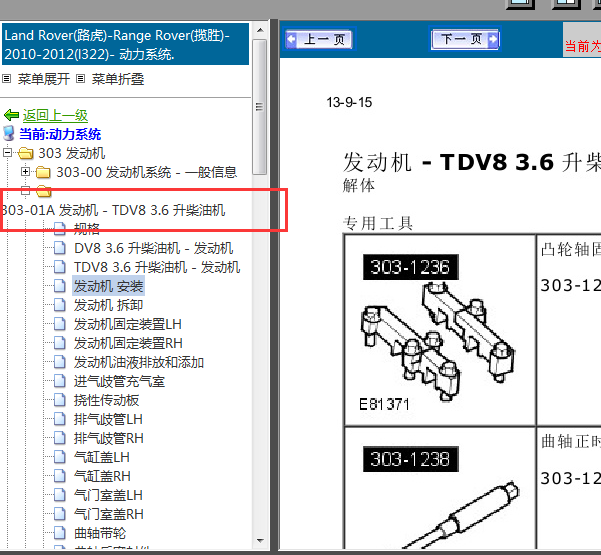The image size is (601, 555).
Task: Open 气缸盖RH page
Action: pos(102,476)
